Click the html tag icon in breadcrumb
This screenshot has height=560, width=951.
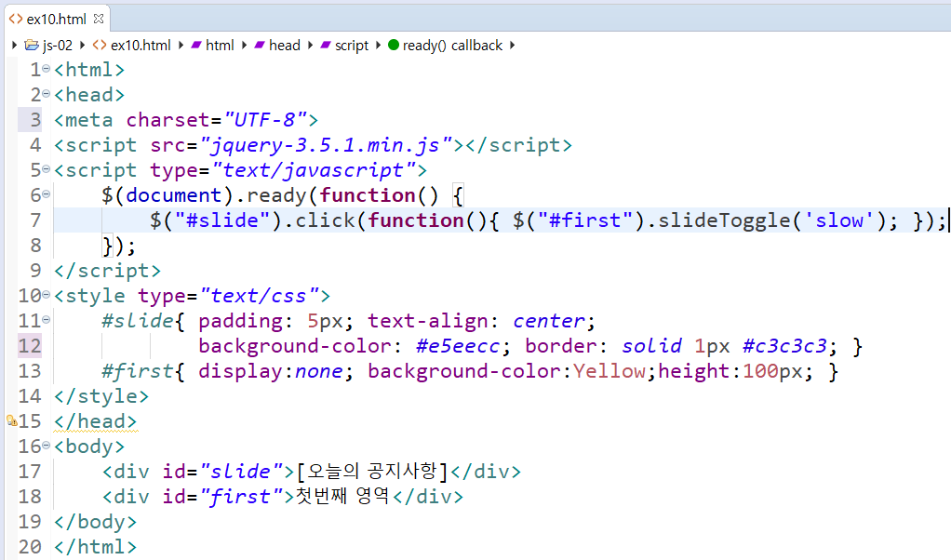196,46
